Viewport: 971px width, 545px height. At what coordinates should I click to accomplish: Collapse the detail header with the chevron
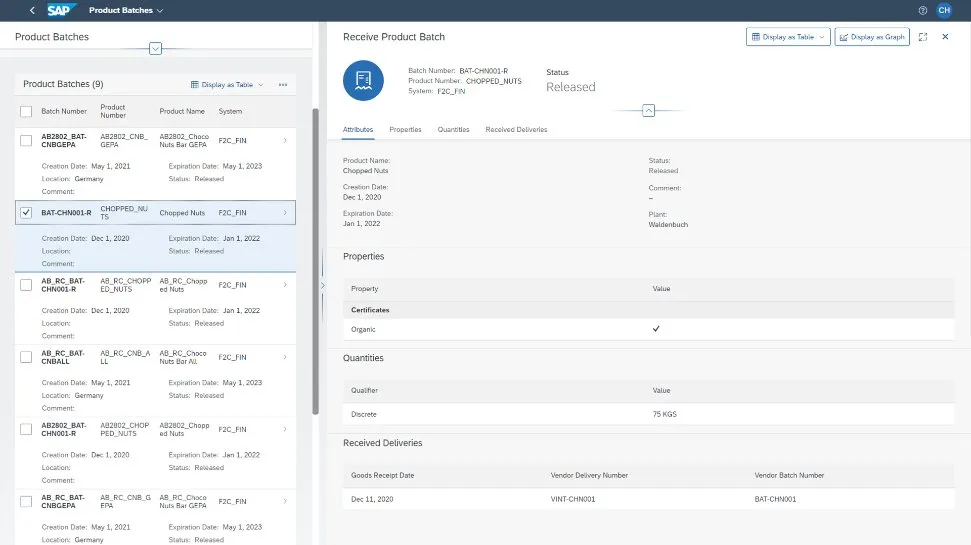(648, 110)
